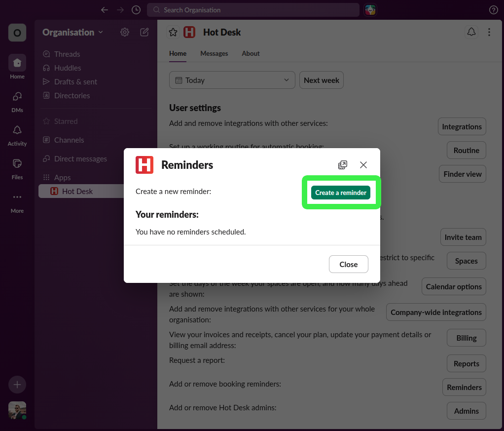Switch to the Messages tab

(x=214, y=53)
